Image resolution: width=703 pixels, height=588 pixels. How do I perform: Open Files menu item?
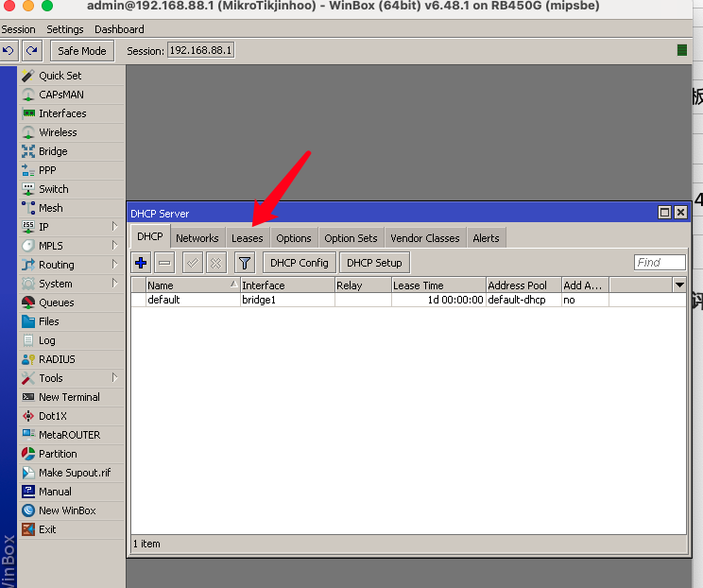(x=71, y=321)
